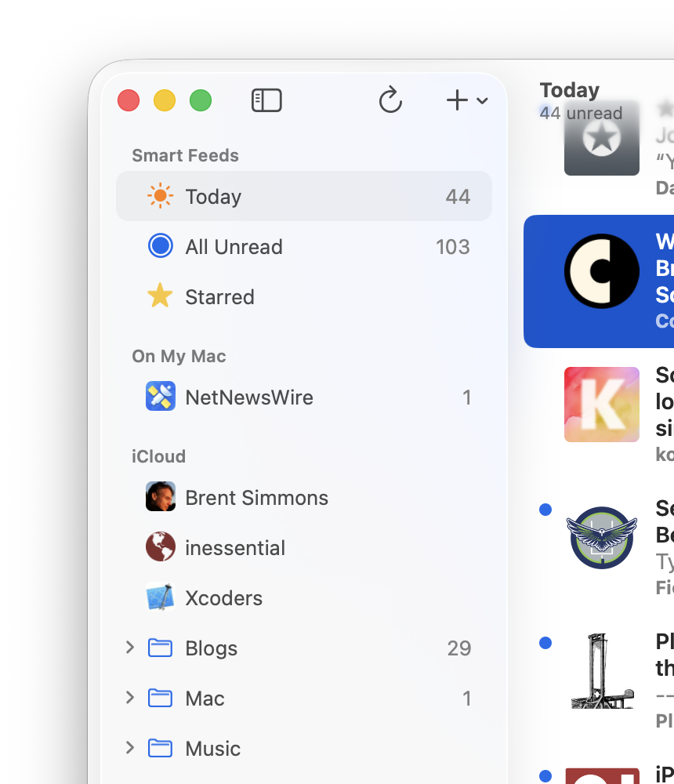Open the selected blue highlighted article

599,281
